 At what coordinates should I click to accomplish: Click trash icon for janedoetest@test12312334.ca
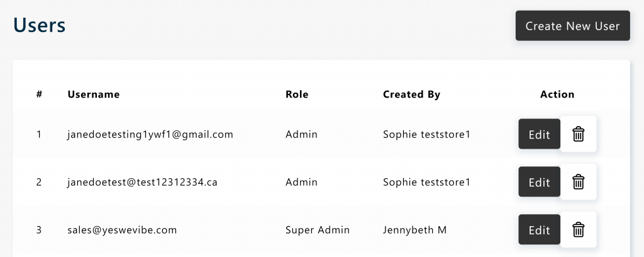pos(579,182)
